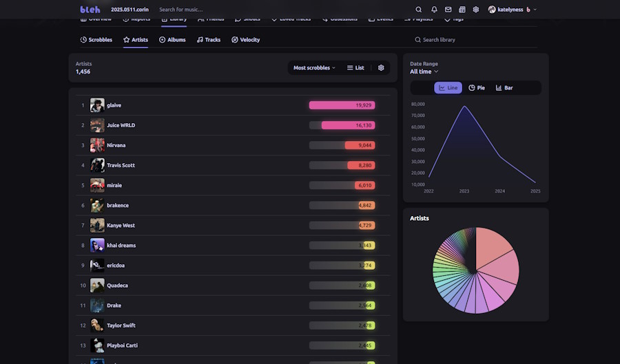Click Juice WRLD artist avatar
The image size is (620, 364).
tap(97, 125)
